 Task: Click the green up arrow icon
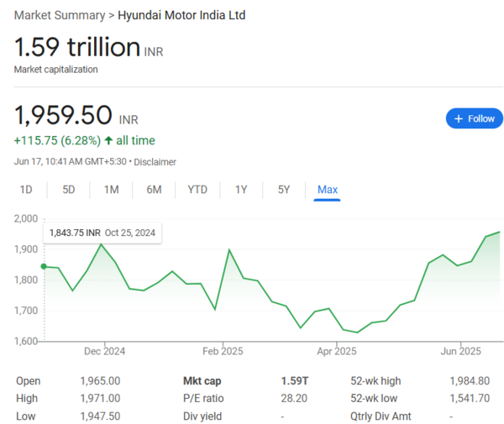pos(108,140)
